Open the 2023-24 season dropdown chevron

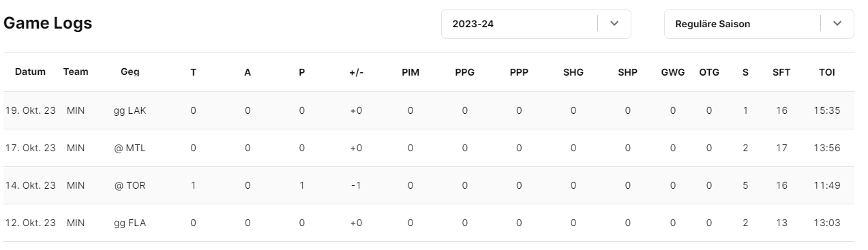tap(614, 24)
